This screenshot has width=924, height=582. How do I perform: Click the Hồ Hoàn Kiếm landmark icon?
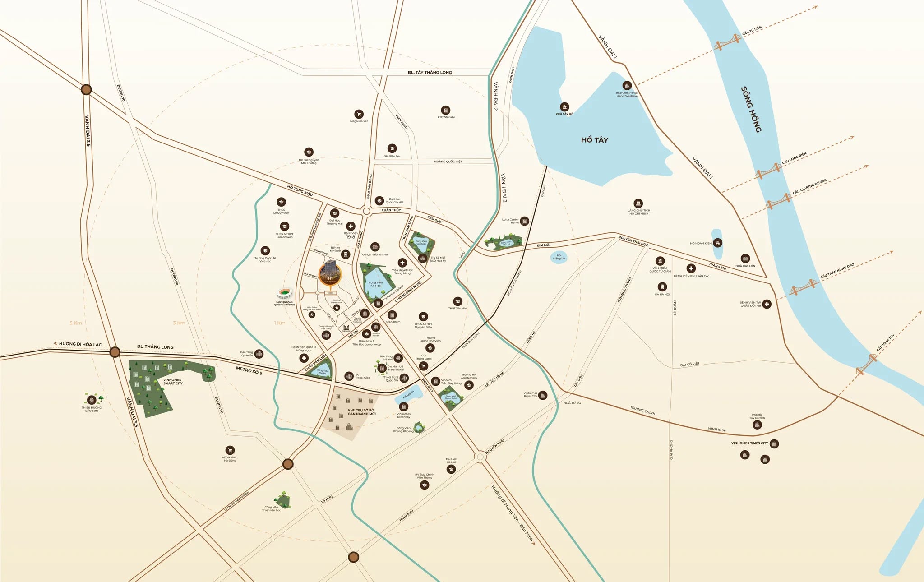(718, 243)
